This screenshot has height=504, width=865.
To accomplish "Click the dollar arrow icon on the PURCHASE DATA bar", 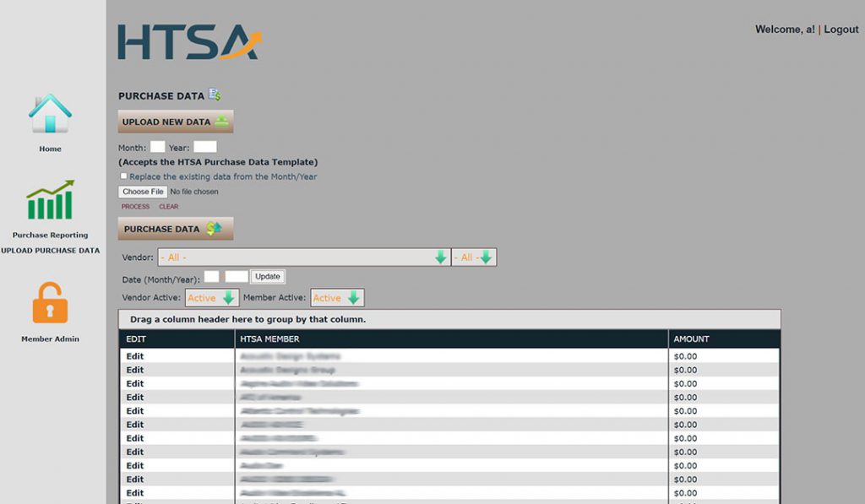I will (214, 228).
